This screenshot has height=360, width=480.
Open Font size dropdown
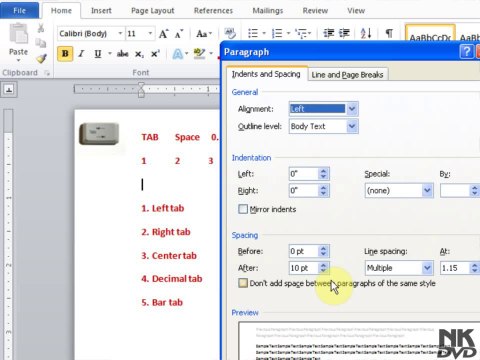click(x=150, y=33)
